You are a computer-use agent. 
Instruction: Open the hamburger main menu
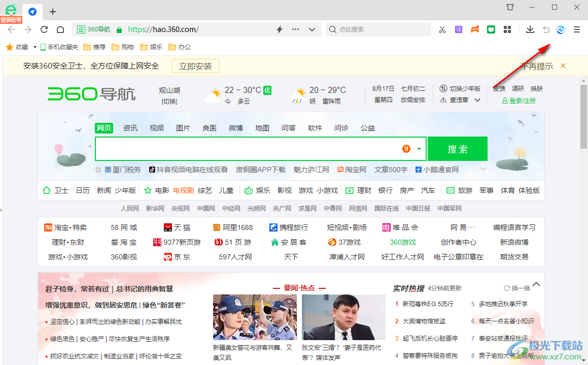pyautogui.click(x=577, y=29)
